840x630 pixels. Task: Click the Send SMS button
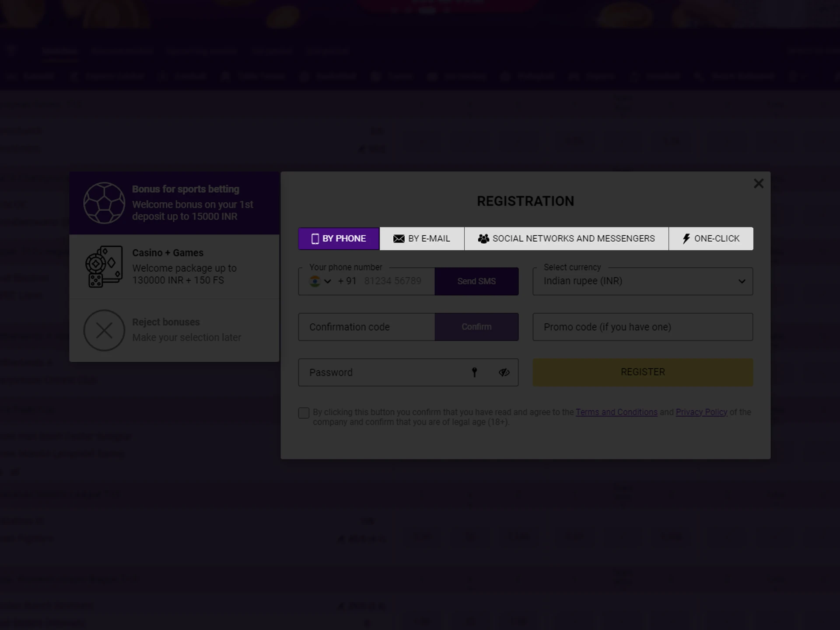coord(477,280)
